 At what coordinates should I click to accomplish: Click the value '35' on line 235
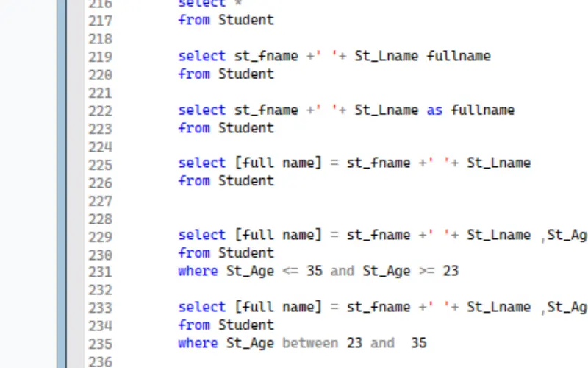(418, 343)
